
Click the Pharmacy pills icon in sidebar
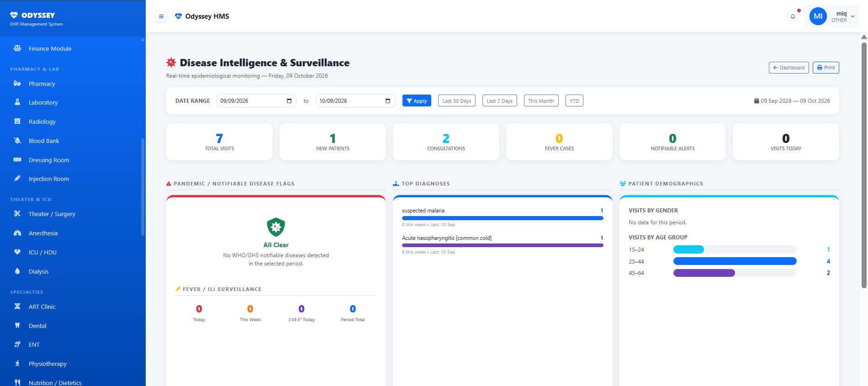coord(17,84)
